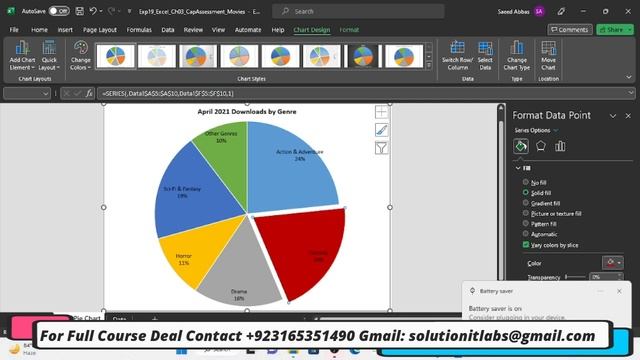Click Move Chart button
This screenshot has height=360, width=640.
pyautogui.click(x=548, y=56)
